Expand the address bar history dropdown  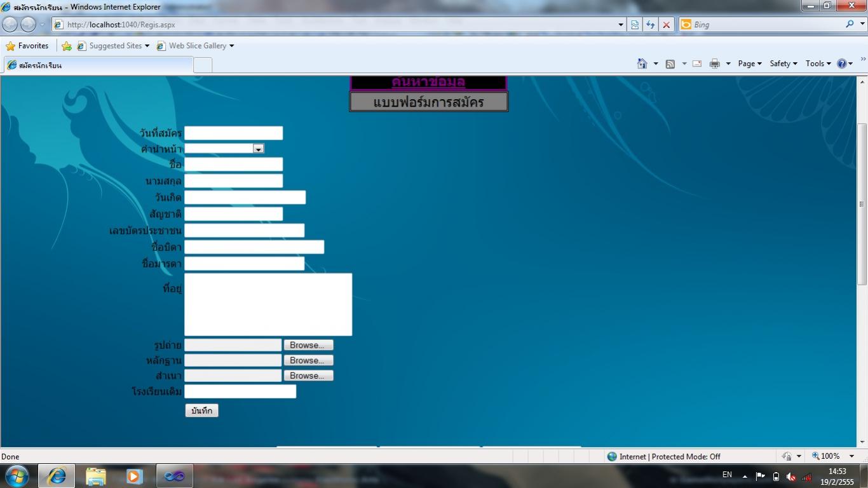[x=621, y=25]
